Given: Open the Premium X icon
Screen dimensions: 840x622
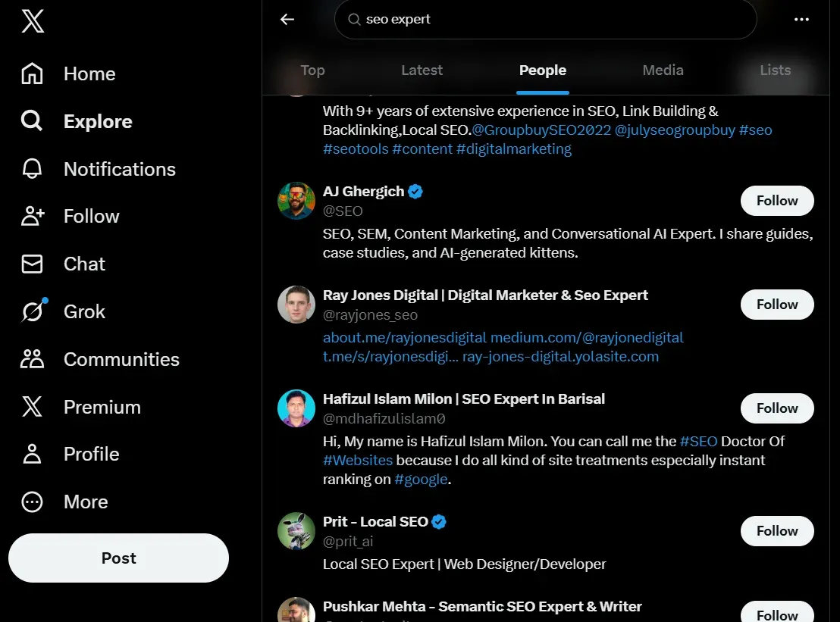Looking at the screenshot, I should point(31,407).
